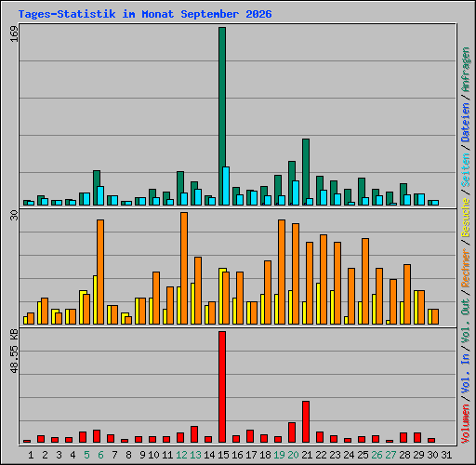The height and width of the screenshot is (465, 476).
Task: Click weekend day label '5' on the x-axis
Action: [x=86, y=455]
